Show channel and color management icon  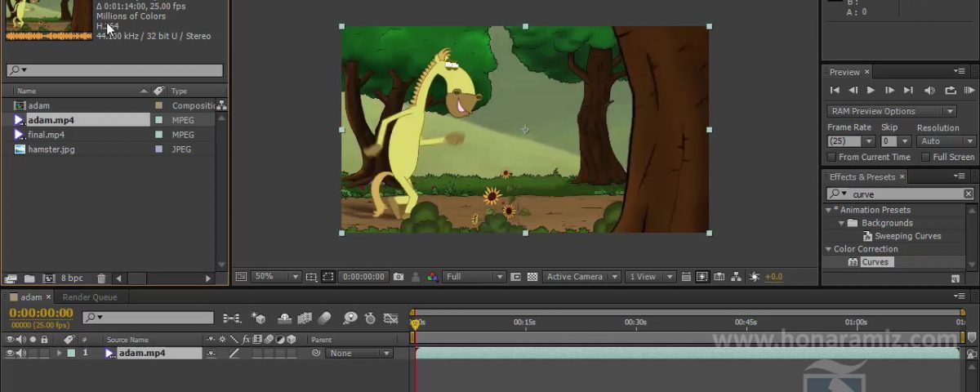point(432,277)
